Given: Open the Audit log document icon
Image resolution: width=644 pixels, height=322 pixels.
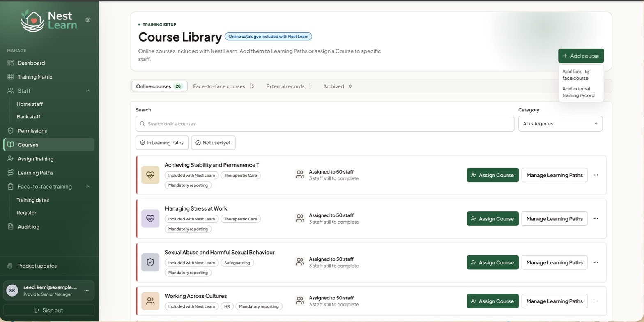Looking at the screenshot, I should 11,227.
